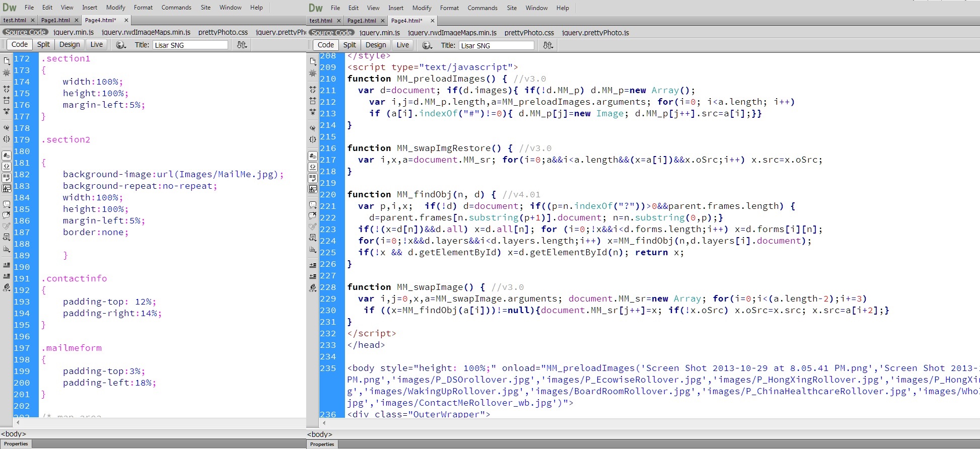Viewport: 980px width, 449px height.
Task: Click Collapse Selection icon in left window
Action: coord(7,100)
